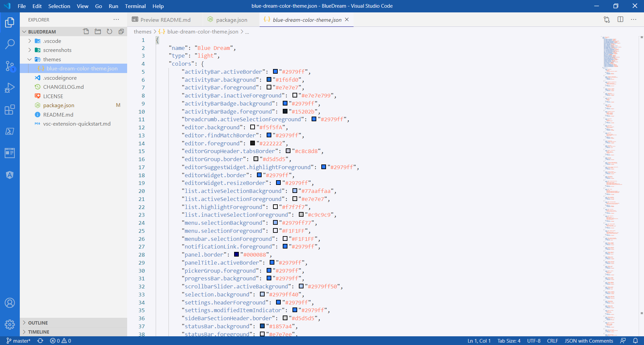Click master branch in status bar

point(18,341)
